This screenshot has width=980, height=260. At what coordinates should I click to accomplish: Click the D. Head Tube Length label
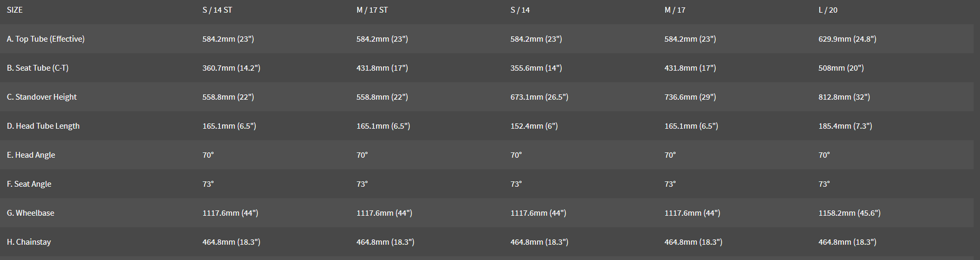pos(43,126)
